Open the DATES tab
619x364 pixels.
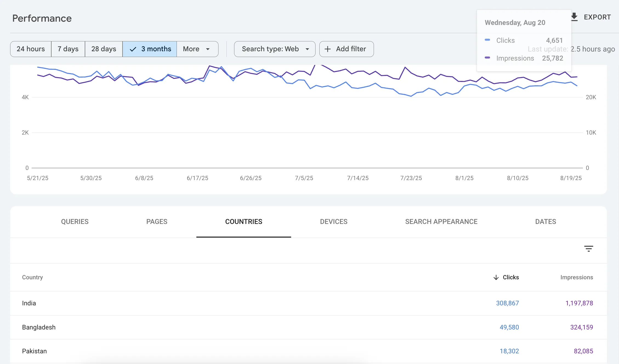546,222
